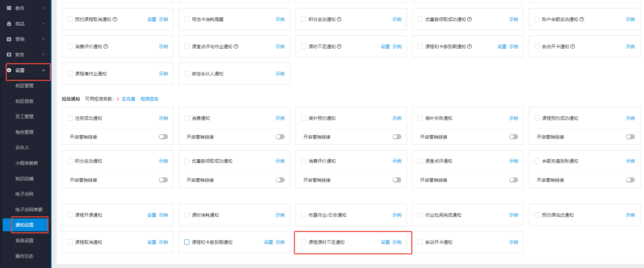The height and width of the screenshot is (268, 644).
Task: Open 电子合同单据 in sidebar
Action: (29, 210)
